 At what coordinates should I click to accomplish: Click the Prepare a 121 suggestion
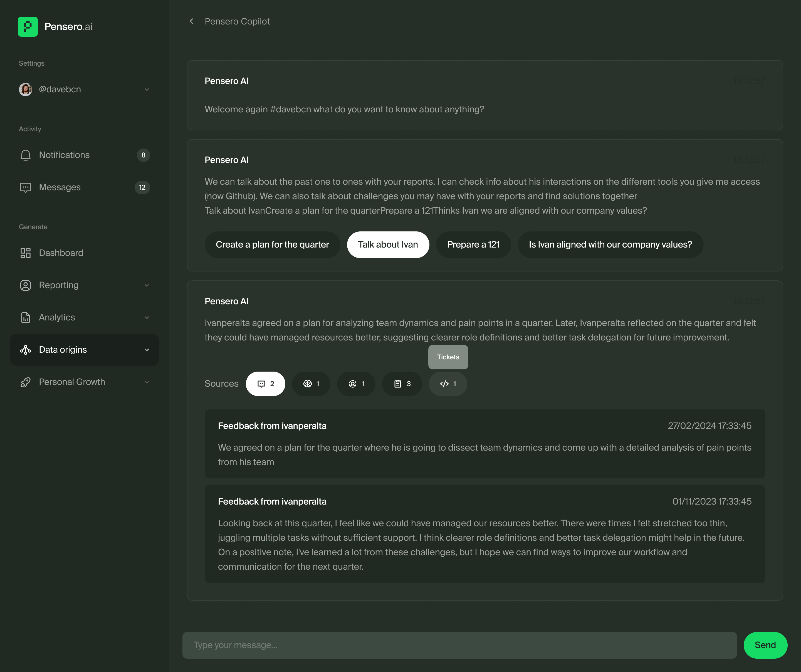click(x=473, y=245)
